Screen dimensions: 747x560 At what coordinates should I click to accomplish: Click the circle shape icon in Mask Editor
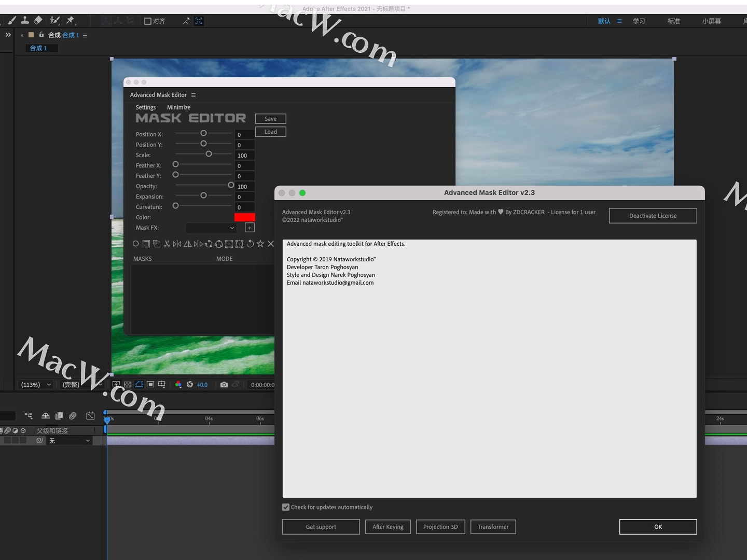click(x=136, y=244)
